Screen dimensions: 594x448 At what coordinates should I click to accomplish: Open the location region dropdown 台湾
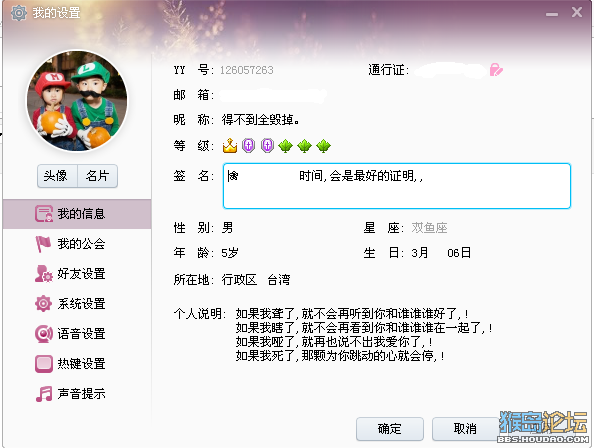point(279,280)
